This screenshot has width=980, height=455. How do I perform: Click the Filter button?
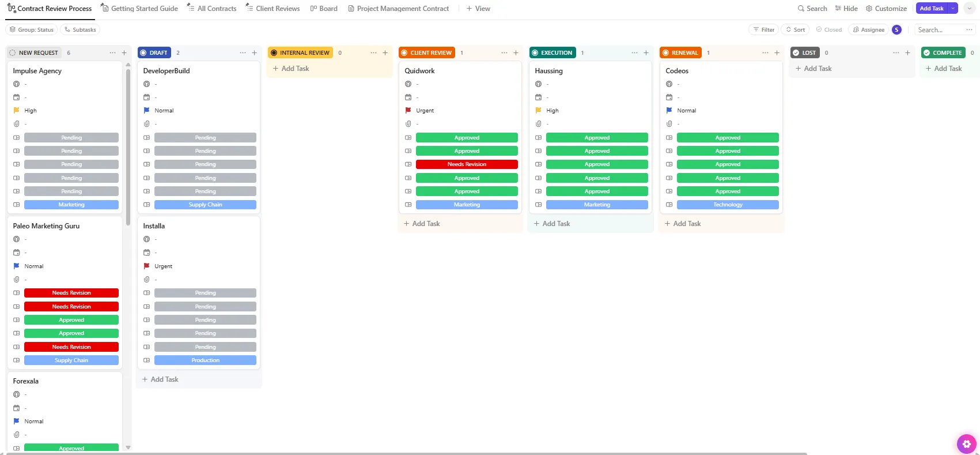click(x=763, y=29)
